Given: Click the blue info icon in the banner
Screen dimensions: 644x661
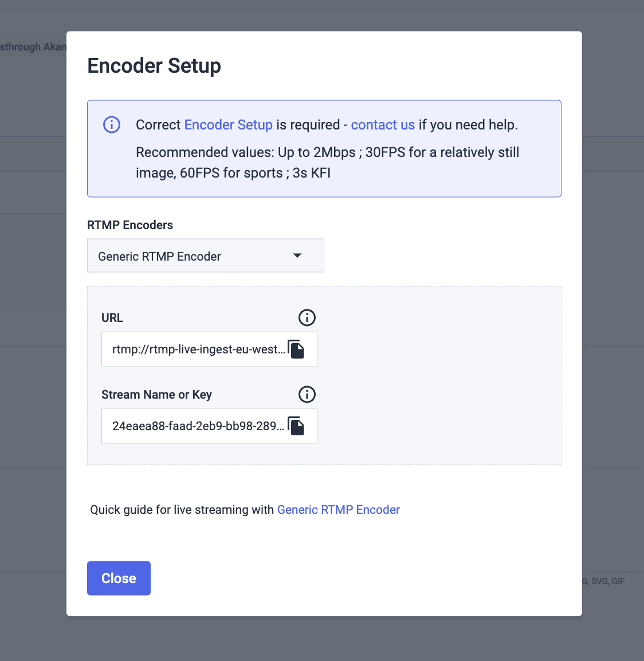Looking at the screenshot, I should pos(112,125).
